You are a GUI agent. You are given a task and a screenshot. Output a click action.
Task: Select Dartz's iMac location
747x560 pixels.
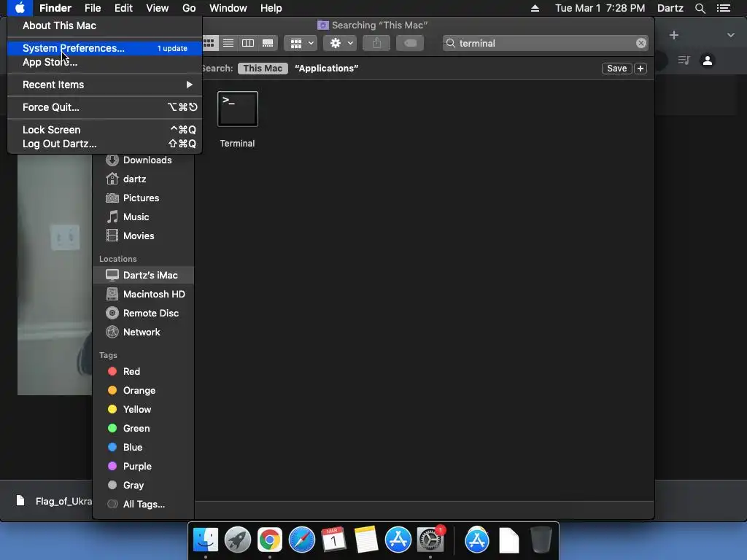[144, 275]
